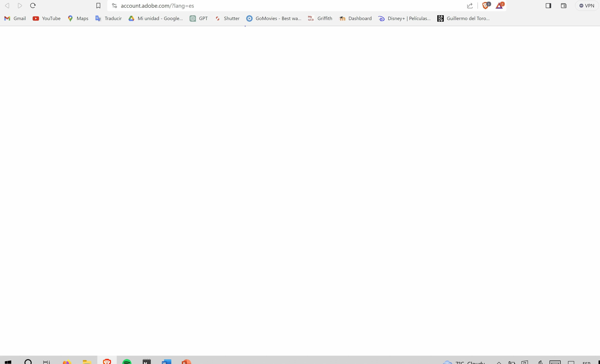This screenshot has height=364, width=600.
Task: Reload the current page
Action: coord(33,6)
